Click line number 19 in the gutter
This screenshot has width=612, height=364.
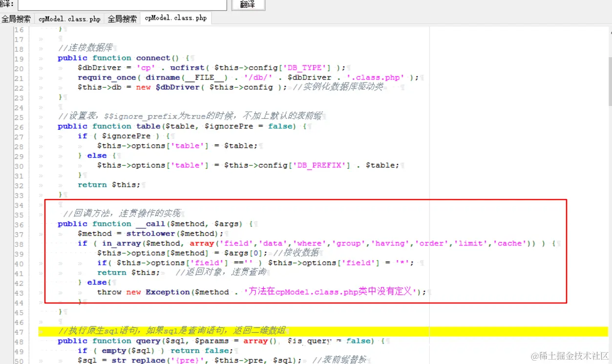coord(19,59)
